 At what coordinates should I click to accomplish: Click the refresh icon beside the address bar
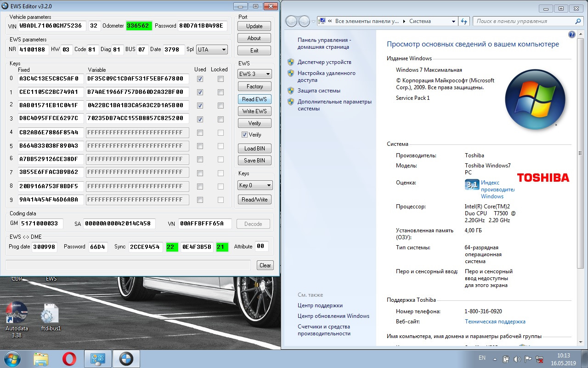pos(464,21)
